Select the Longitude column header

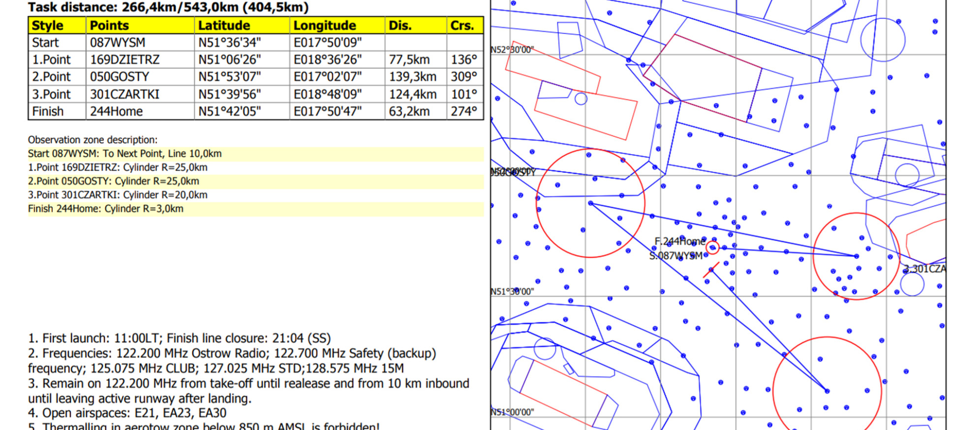point(324,26)
